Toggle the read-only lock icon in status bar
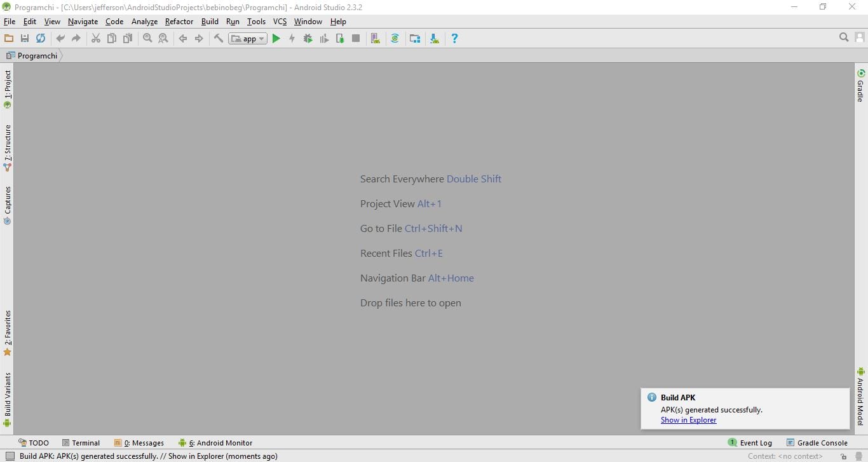The width and height of the screenshot is (868, 462). [843, 456]
